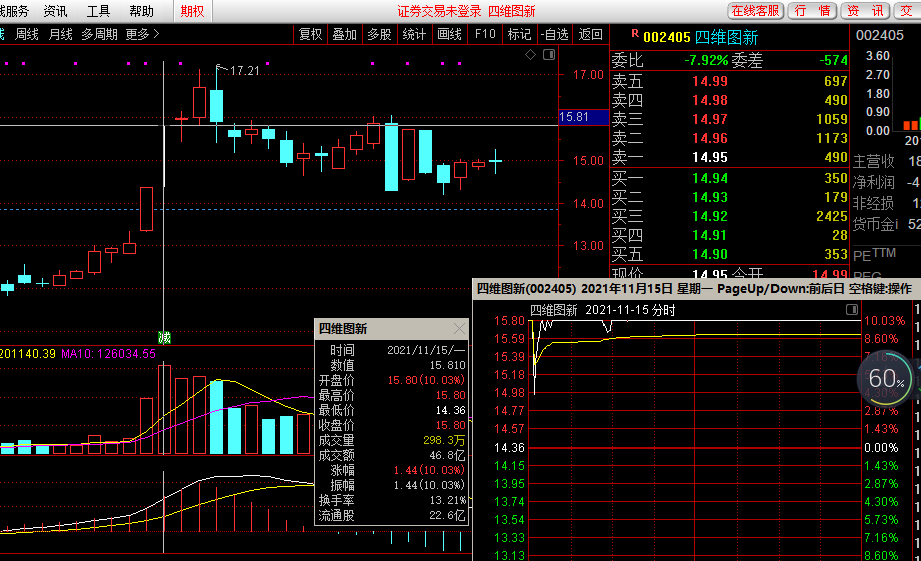Click the 流通股 22.6亿 row in tooltip
921x561 pixels.
(x=391, y=515)
